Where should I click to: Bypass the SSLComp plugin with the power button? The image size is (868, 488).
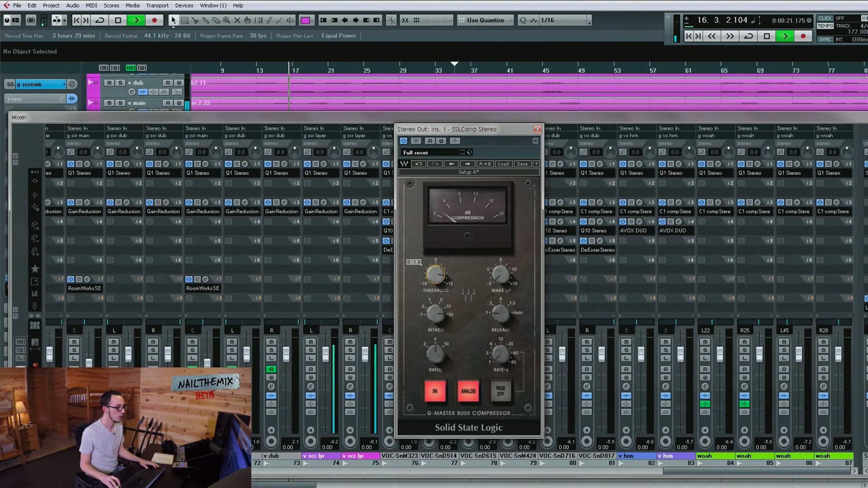pos(403,141)
